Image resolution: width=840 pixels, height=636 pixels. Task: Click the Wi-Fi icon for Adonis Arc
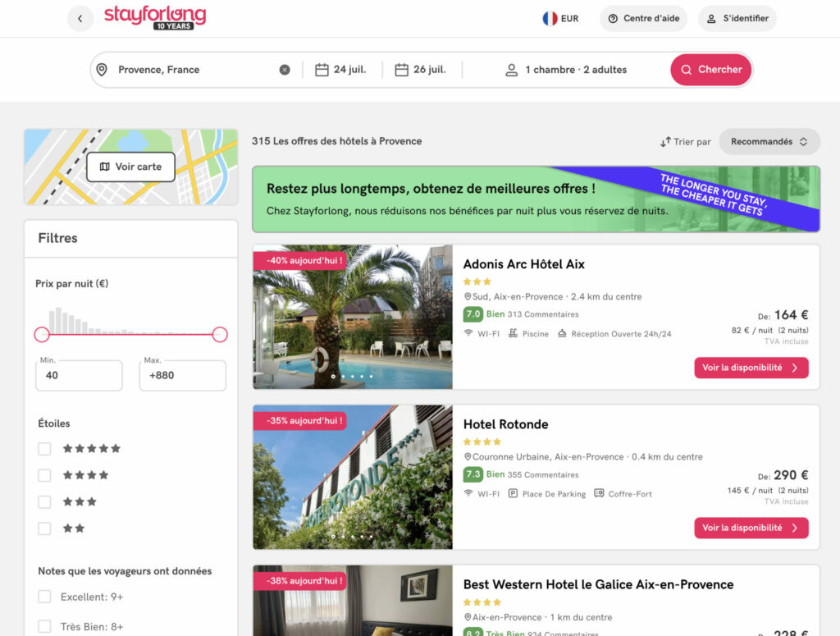(468, 333)
